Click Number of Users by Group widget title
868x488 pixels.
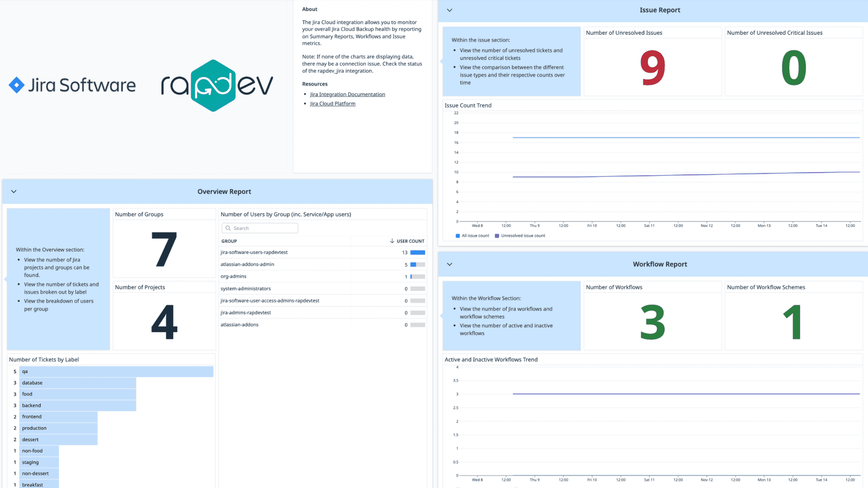click(x=286, y=214)
